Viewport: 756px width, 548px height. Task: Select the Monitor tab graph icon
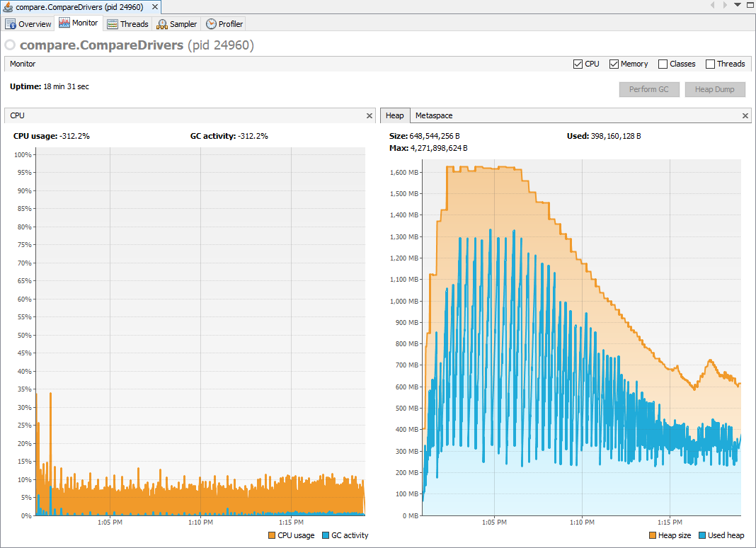64,23
